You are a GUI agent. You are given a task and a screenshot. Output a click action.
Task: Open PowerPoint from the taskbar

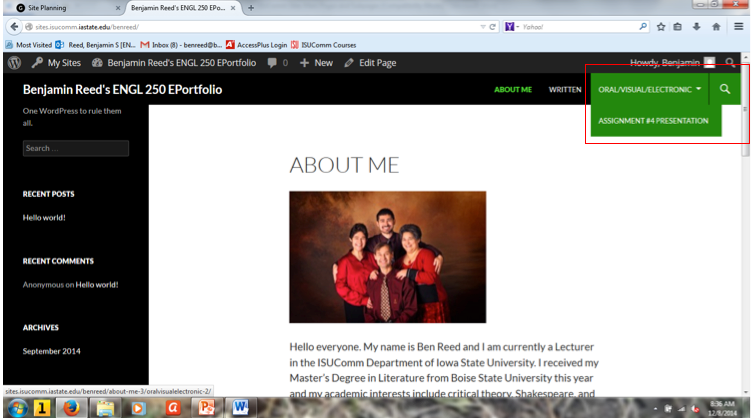[x=206, y=408]
